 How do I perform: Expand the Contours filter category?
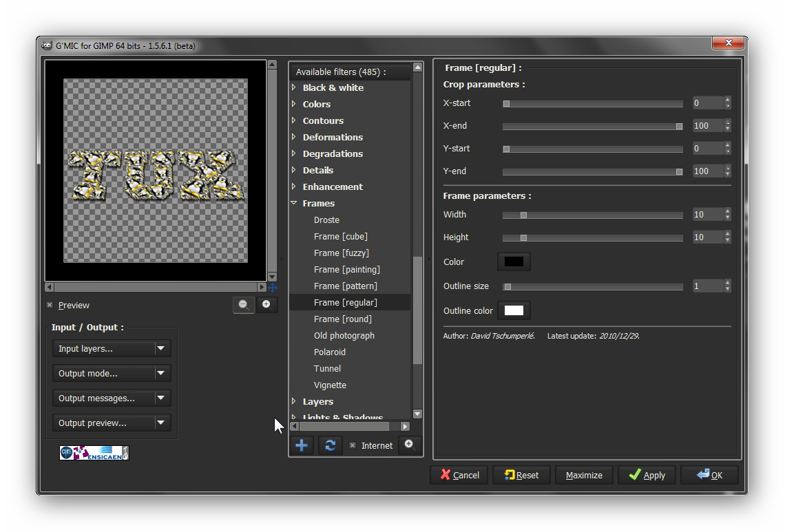294,120
